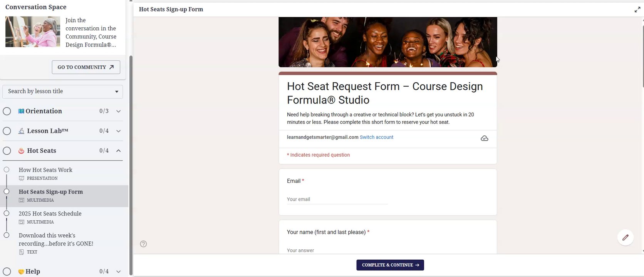The height and width of the screenshot is (277, 644).
Task: Mark How Hot Seats Work lesson circle
Action: coord(7,170)
